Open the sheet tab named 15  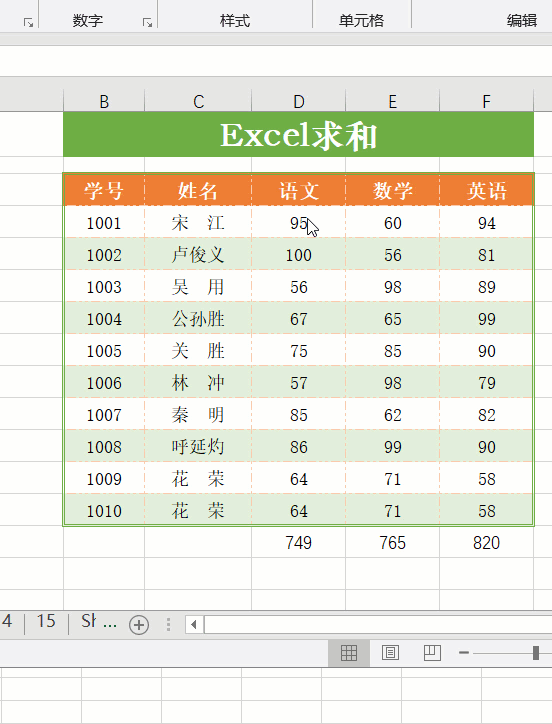(x=46, y=621)
